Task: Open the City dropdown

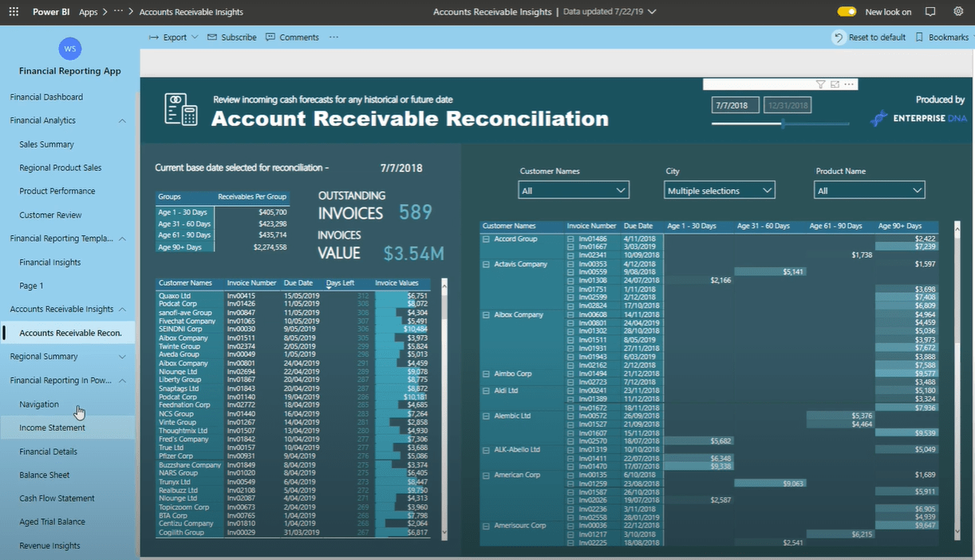Action: (x=720, y=191)
